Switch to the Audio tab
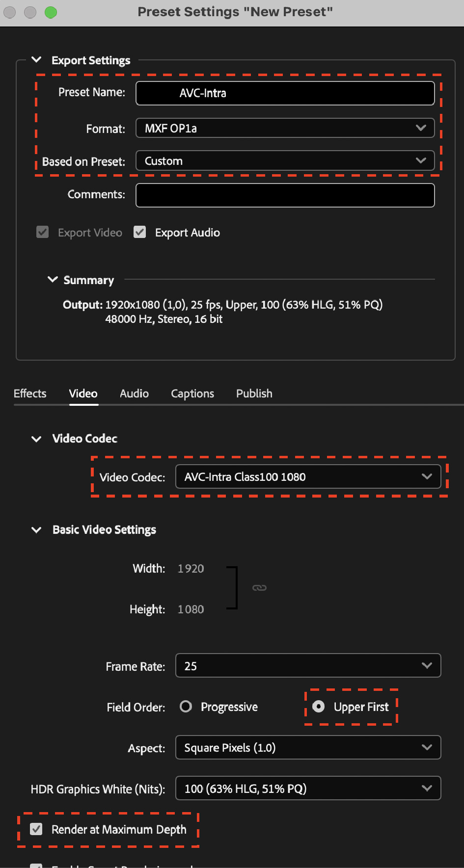464x868 pixels. tap(134, 394)
